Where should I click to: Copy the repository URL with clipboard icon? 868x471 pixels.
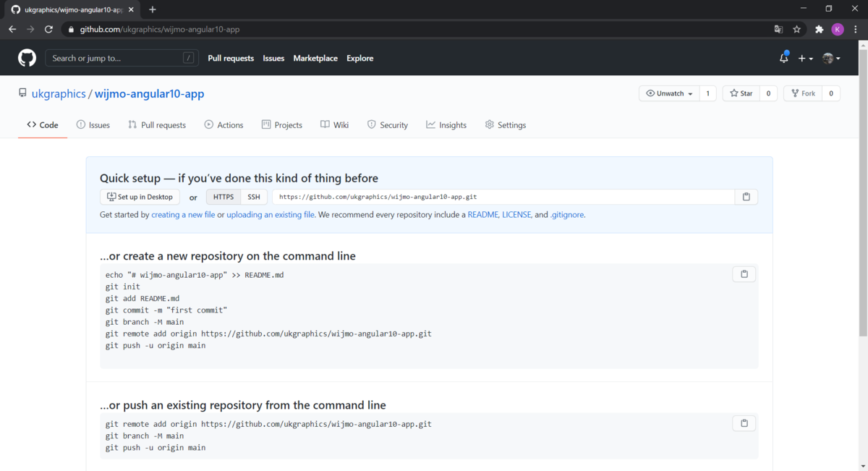pos(746,197)
